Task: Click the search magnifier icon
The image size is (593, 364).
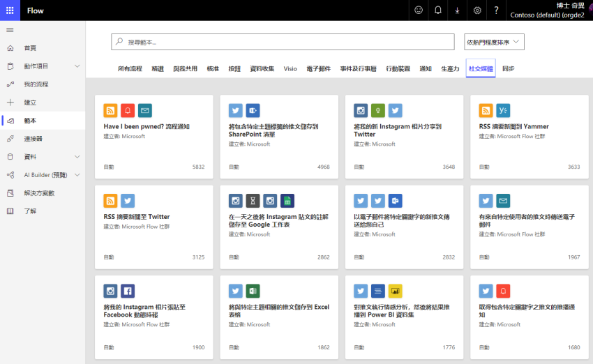Action: click(119, 42)
